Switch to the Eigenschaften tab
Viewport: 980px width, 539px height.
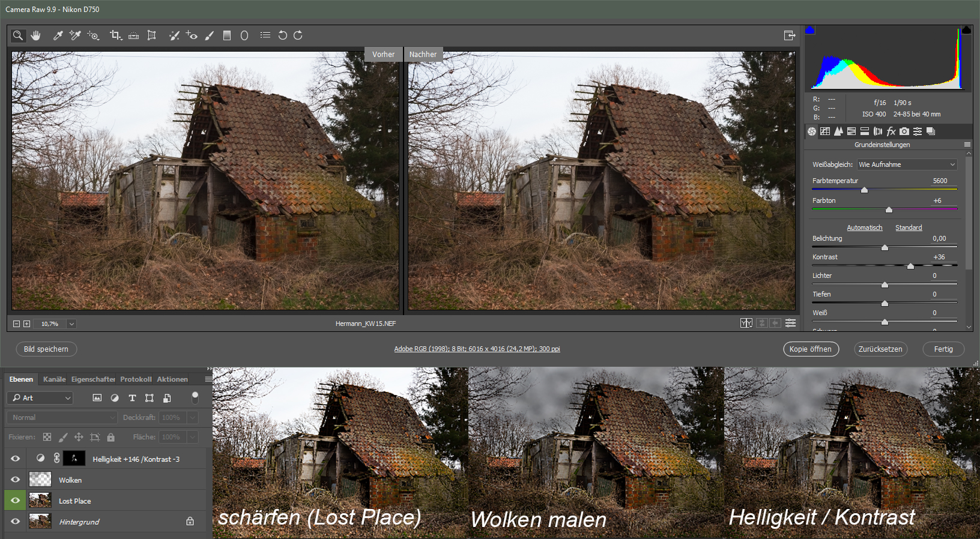(93, 379)
